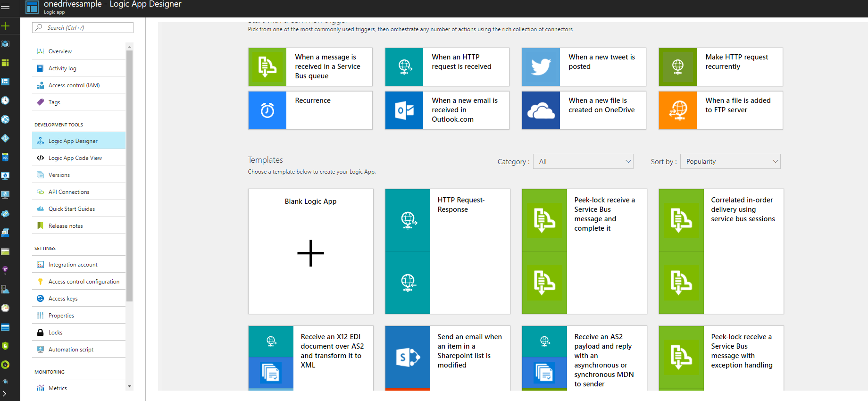Click the Locks padlock icon
Screen dimensions: 868x401
click(x=41, y=333)
